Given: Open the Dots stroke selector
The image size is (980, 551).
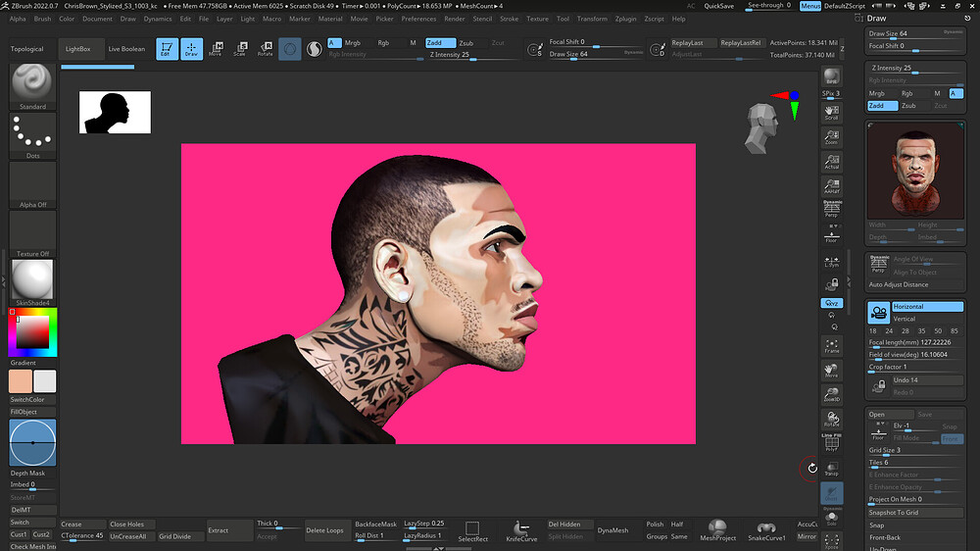Looking at the screenshot, I should point(32,135).
